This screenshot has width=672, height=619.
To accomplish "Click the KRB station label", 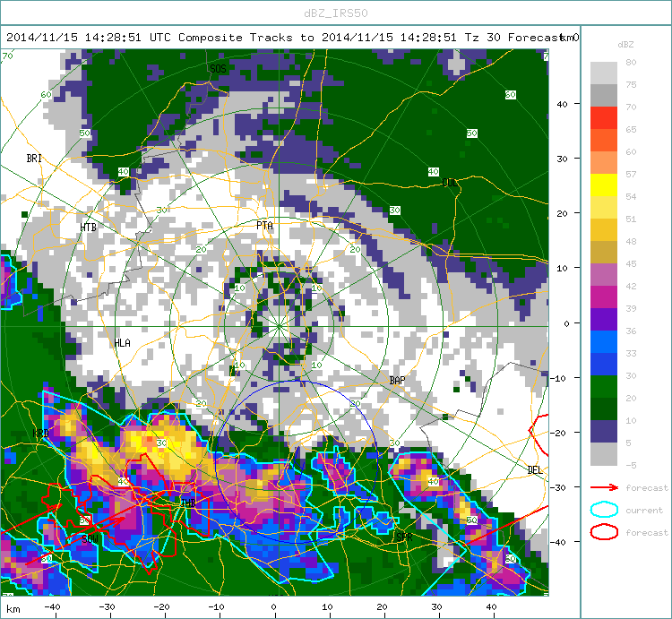I will 40,433.
